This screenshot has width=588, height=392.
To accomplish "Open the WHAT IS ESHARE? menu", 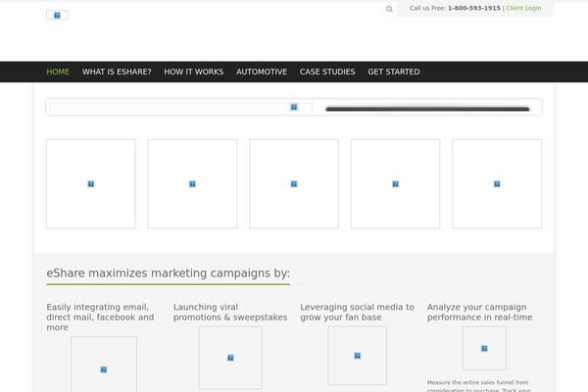I will point(117,72).
